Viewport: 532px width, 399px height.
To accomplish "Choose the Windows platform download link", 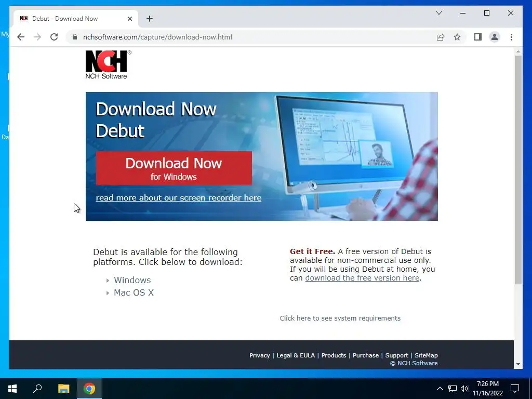I will pos(132,280).
